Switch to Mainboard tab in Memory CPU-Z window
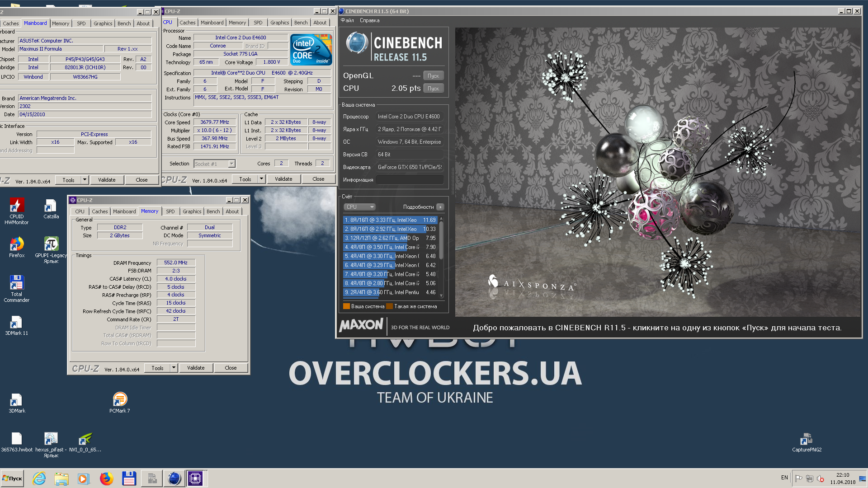This screenshot has width=868, height=488. click(124, 211)
